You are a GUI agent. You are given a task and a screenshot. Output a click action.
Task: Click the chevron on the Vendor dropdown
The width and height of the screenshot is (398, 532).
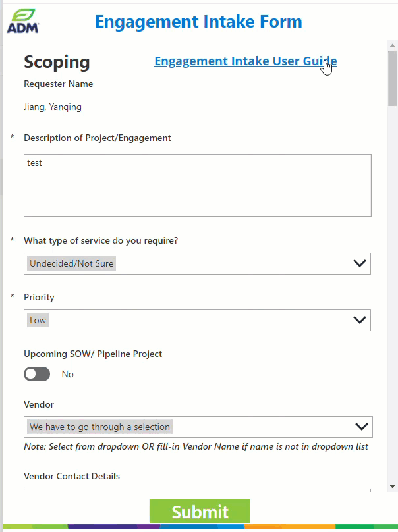(361, 427)
